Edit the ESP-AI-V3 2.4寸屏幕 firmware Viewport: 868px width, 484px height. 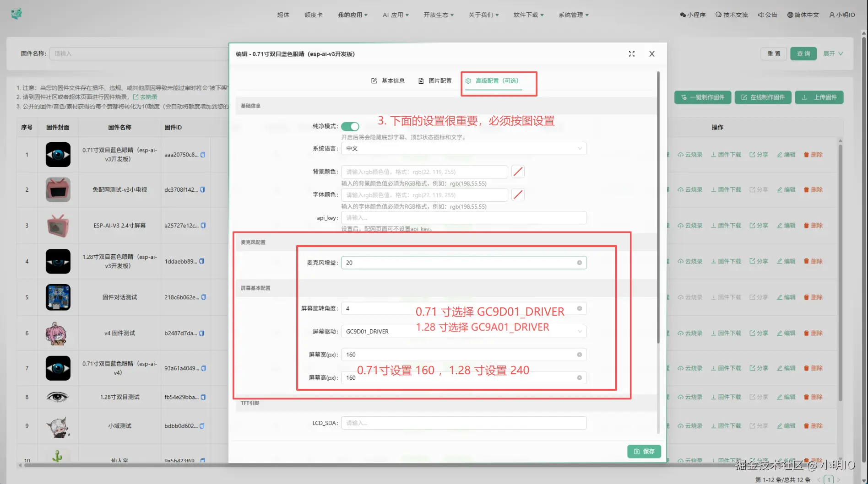[786, 226]
